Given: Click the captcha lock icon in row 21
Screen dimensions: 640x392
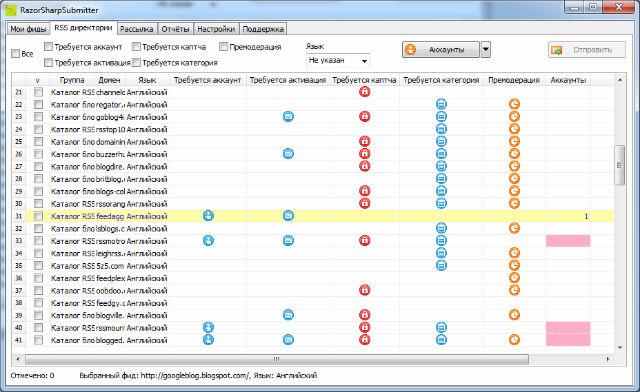Looking at the screenshot, I should [x=364, y=91].
